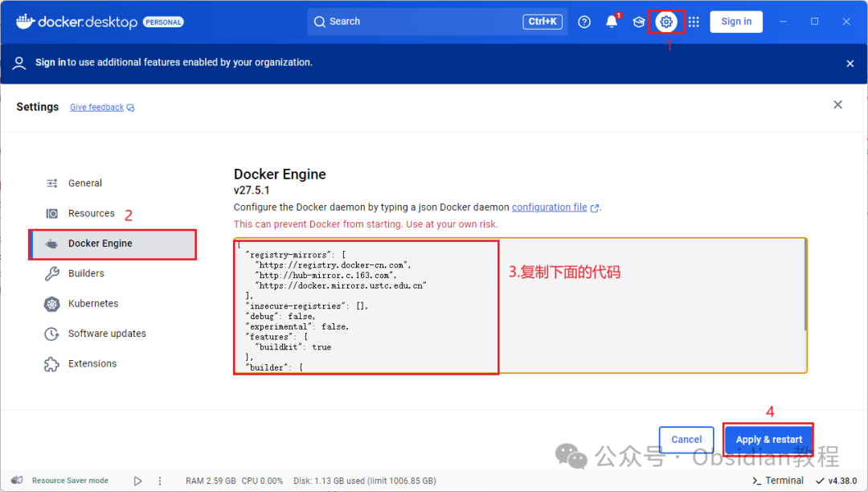The height and width of the screenshot is (492, 868).
Task: Select the Docker Engine tab
Action: tap(113, 244)
